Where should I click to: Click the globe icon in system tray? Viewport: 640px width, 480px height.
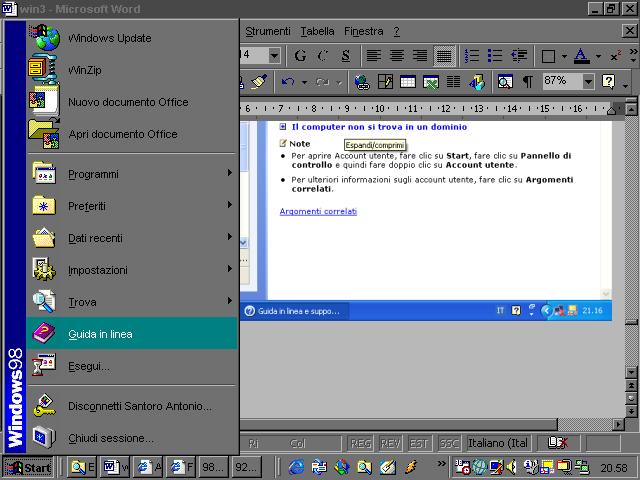pyautogui.click(x=480, y=467)
